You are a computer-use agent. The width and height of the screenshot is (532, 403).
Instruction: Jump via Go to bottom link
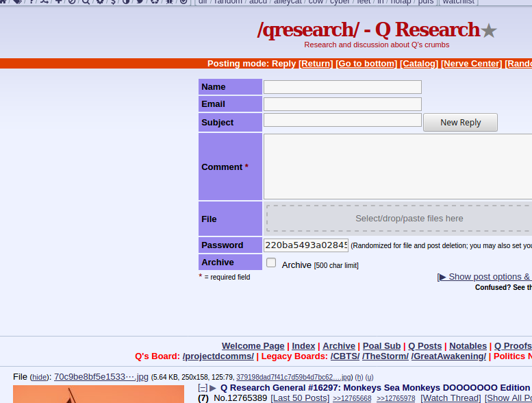pos(366,64)
